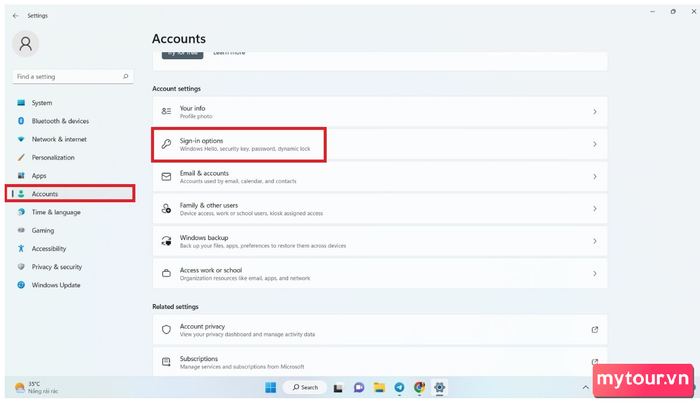Viewport: 700px width, 405px height.
Task: Select Network & internet in the sidebar
Action: tap(71, 139)
